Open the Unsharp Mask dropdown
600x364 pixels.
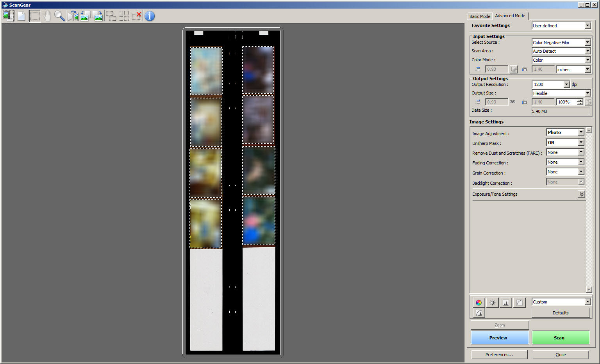click(565, 143)
